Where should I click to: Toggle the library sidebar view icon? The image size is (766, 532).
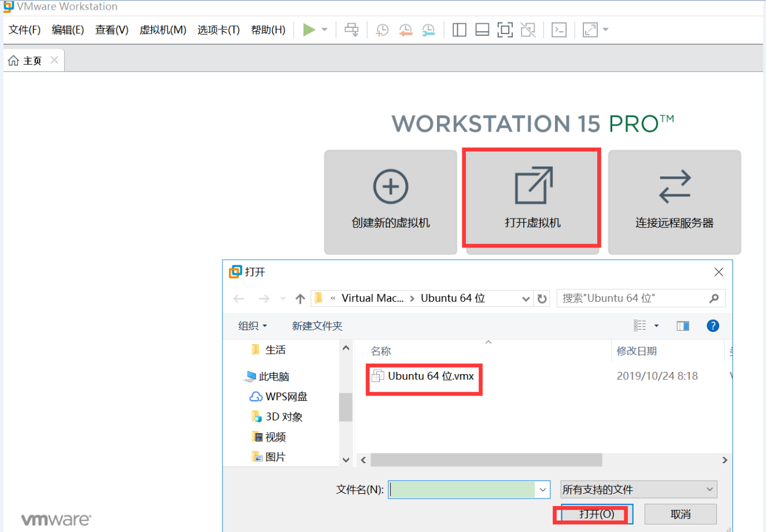point(460,29)
